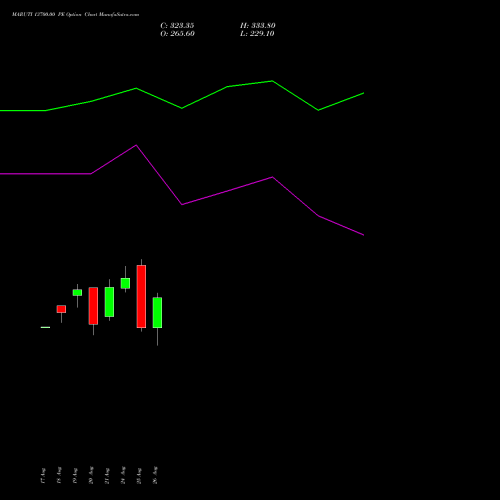This screenshot has width=500, height=500.
Task: Select the tall red candle for 25 Aug
Action: [141, 296]
